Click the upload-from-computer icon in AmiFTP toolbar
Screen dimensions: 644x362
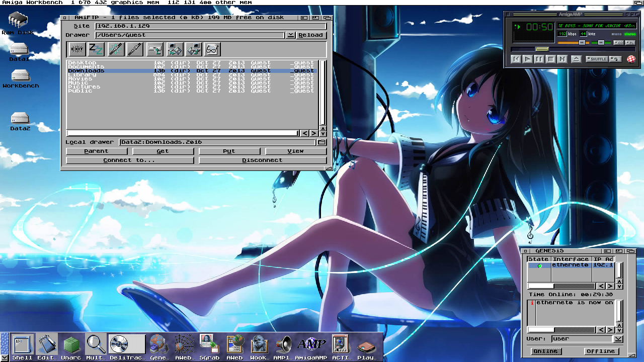(x=194, y=49)
